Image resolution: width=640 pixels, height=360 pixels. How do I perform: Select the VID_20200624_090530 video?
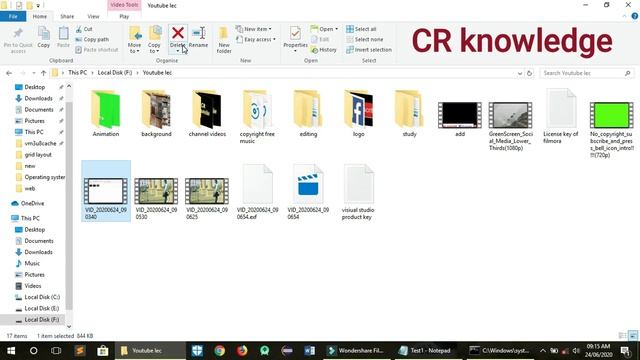coord(156,198)
